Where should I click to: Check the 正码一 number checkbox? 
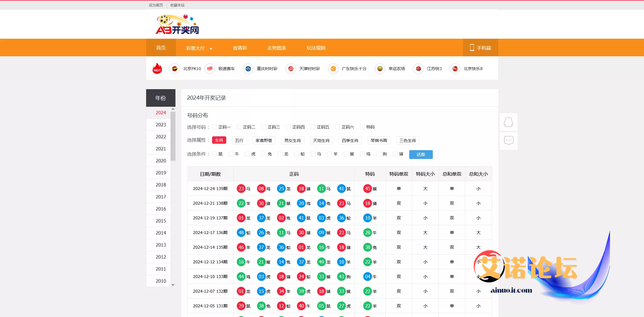pyautogui.click(x=214, y=127)
